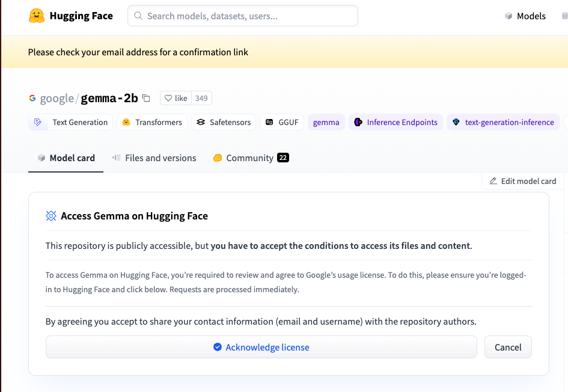Click the Transformers emoji icon

126,122
